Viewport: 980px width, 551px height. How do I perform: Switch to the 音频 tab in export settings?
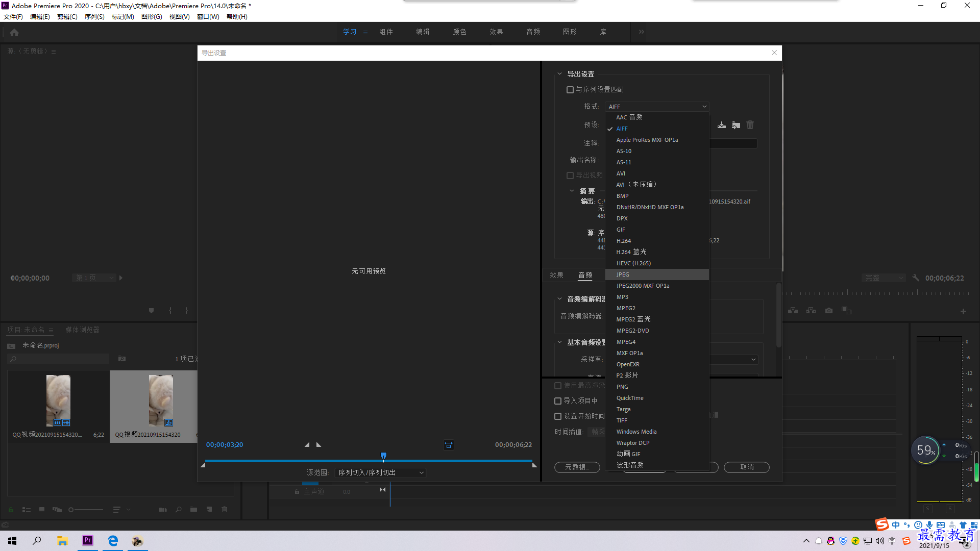point(585,275)
